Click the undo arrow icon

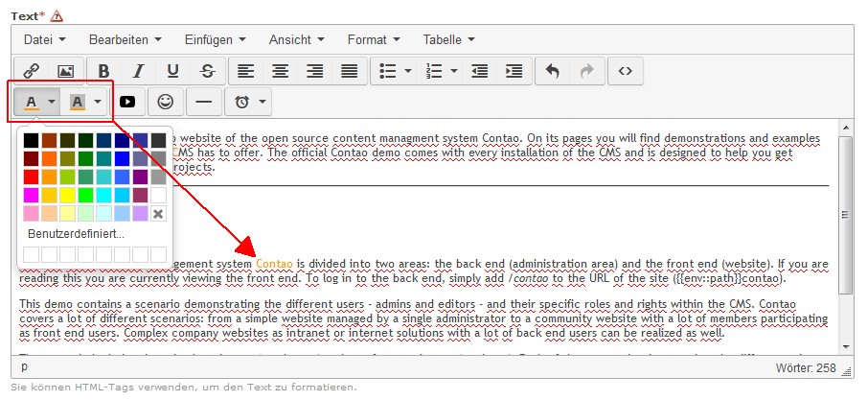[552, 71]
